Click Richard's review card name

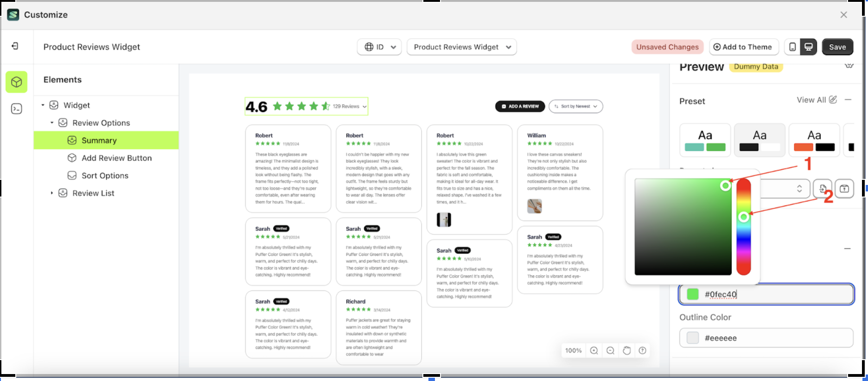(356, 302)
